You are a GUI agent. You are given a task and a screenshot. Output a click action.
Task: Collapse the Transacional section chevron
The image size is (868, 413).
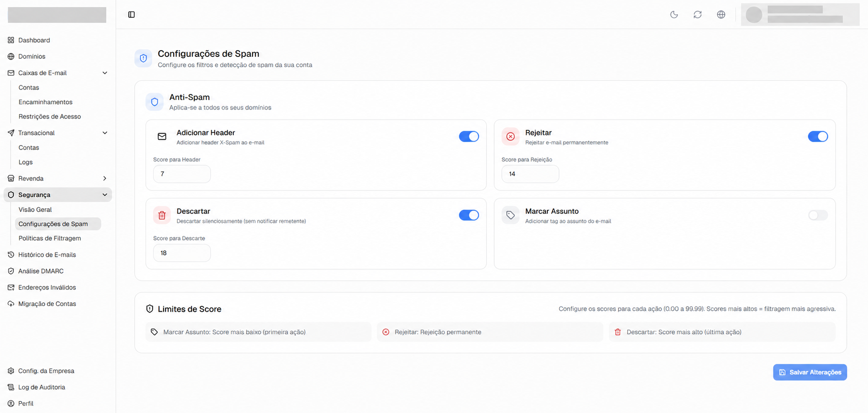[x=105, y=133]
